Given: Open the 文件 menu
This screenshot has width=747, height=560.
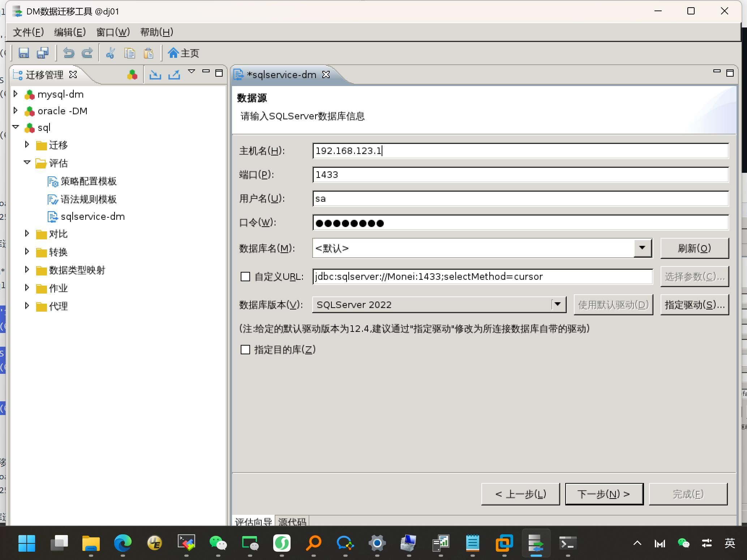Looking at the screenshot, I should pyautogui.click(x=28, y=32).
